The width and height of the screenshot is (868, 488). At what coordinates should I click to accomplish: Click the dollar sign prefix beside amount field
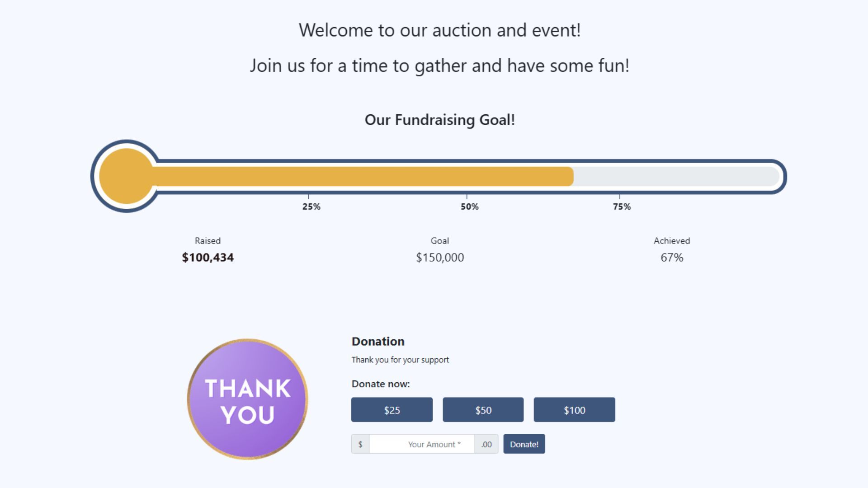click(360, 444)
